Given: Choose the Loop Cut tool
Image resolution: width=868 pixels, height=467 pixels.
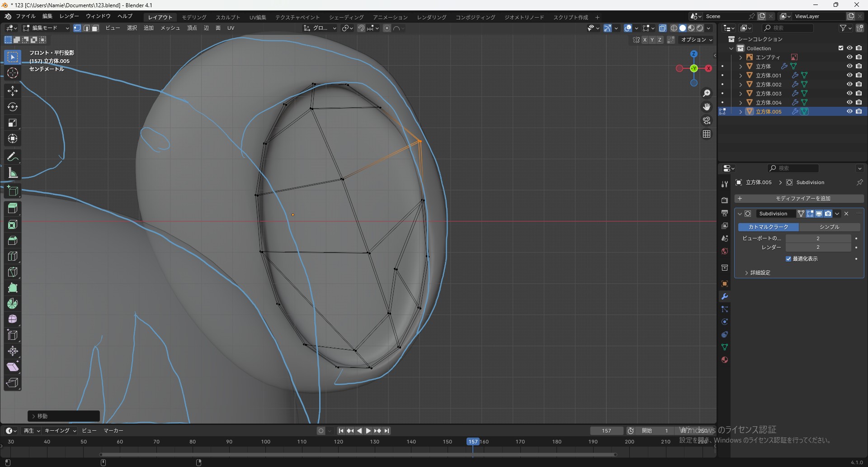Looking at the screenshot, I should point(12,256).
